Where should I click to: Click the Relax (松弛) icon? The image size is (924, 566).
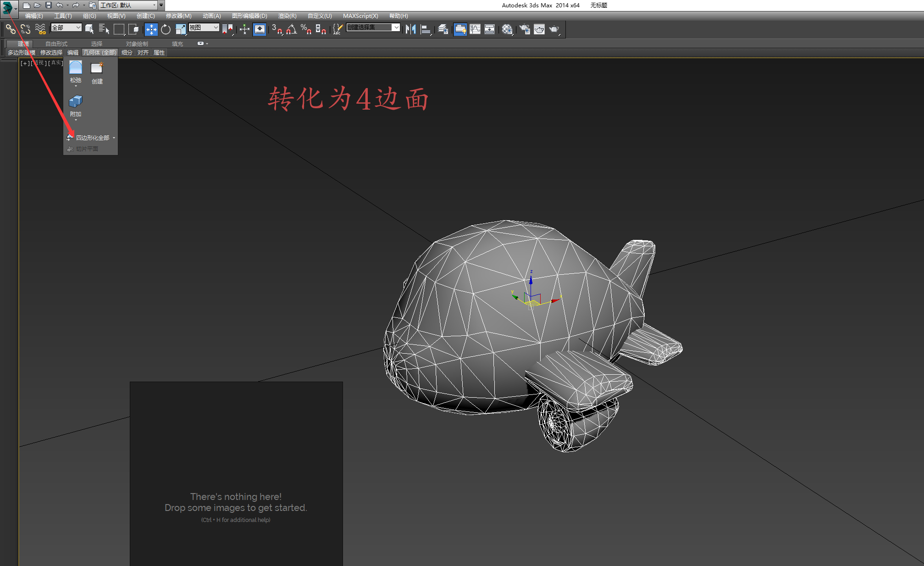[75, 68]
